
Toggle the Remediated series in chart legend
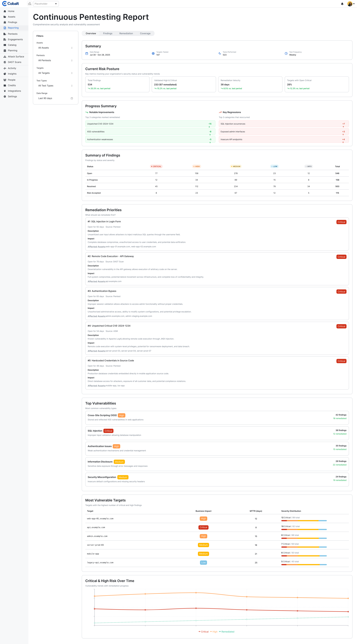point(227,631)
